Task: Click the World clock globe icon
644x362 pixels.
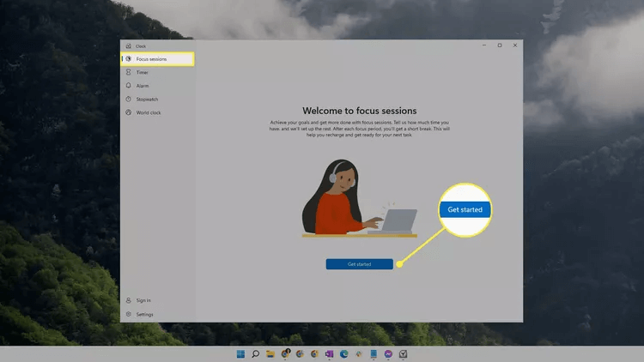Action: click(x=129, y=112)
